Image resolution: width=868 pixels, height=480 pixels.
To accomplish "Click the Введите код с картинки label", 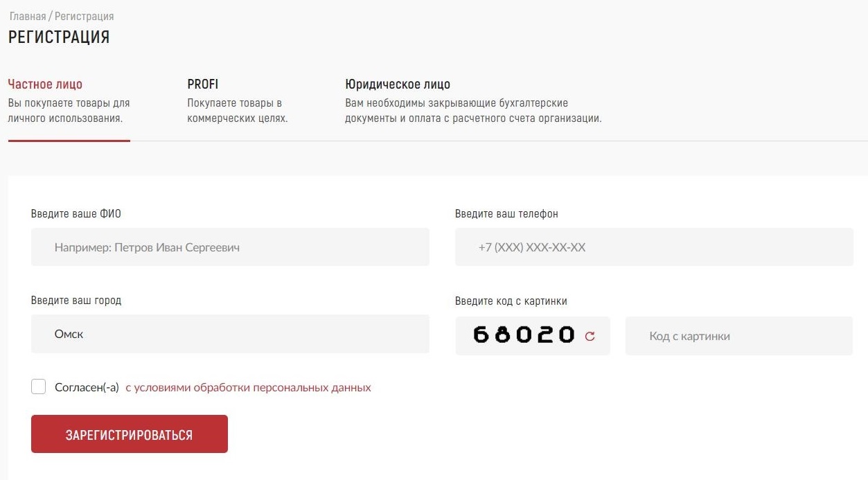I will click(x=511, y=301).
